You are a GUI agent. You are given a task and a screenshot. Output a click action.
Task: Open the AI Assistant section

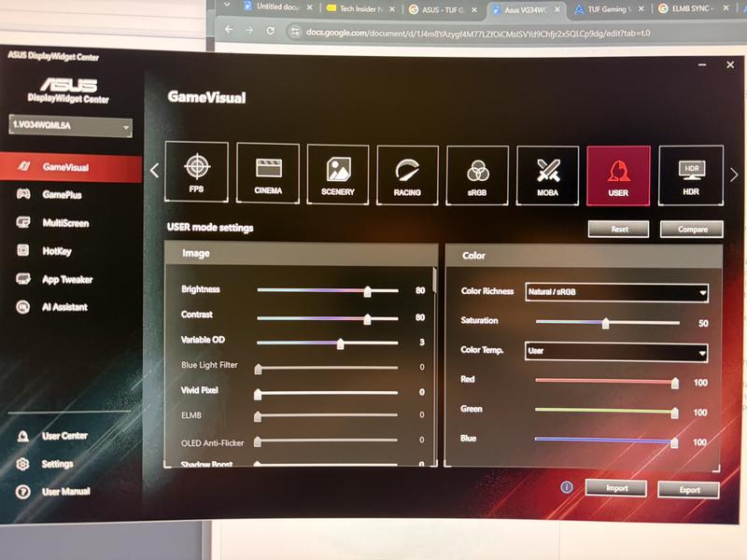pyautogui.click(x=64, y=307)
